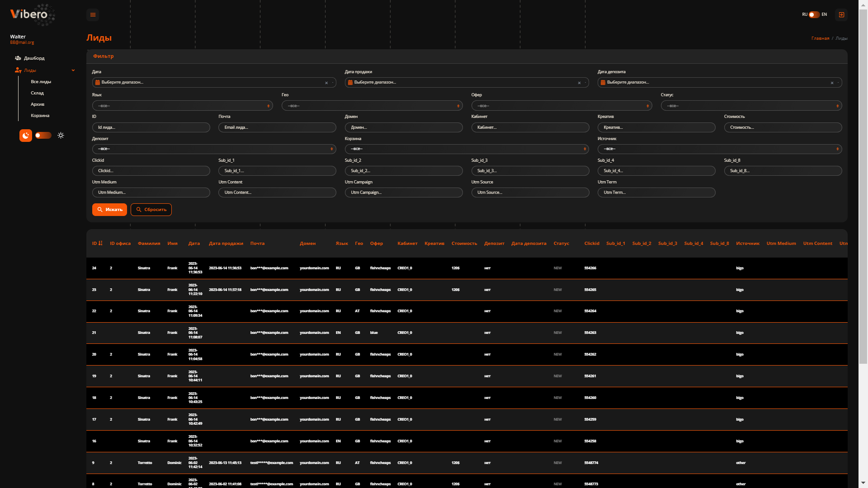
Task: Click the hamburger menu icon
Action: (93, 15)
